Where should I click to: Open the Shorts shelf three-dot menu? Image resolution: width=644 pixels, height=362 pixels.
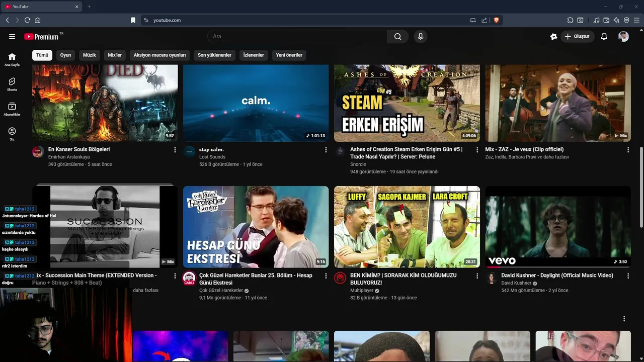[x=624, y=319]
